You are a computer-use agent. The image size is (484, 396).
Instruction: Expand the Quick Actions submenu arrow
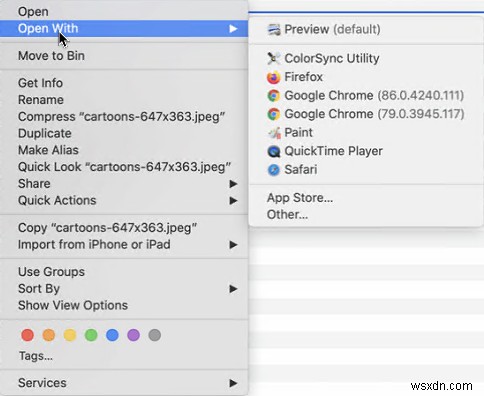click(233, 201)
